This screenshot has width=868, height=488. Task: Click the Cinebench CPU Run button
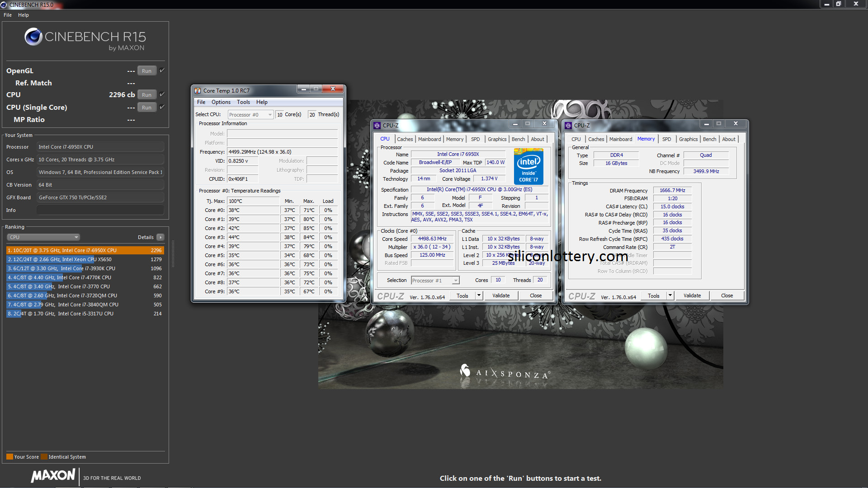click(x=146, y=94)
